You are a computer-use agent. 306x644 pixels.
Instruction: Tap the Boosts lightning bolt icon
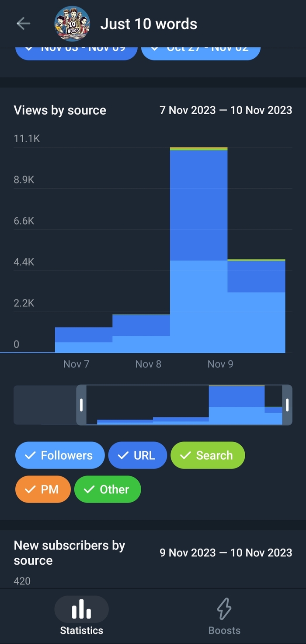224,609
